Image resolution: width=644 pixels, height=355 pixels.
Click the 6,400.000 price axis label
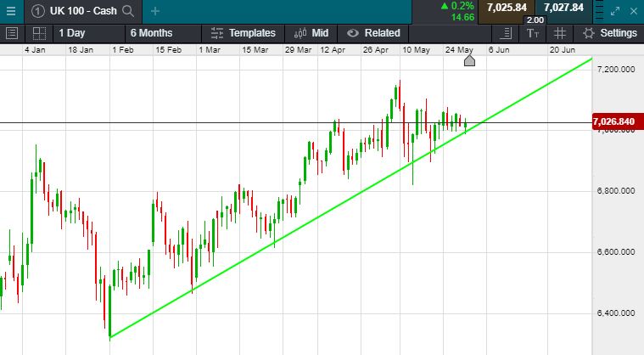click(x=616, y=313)
